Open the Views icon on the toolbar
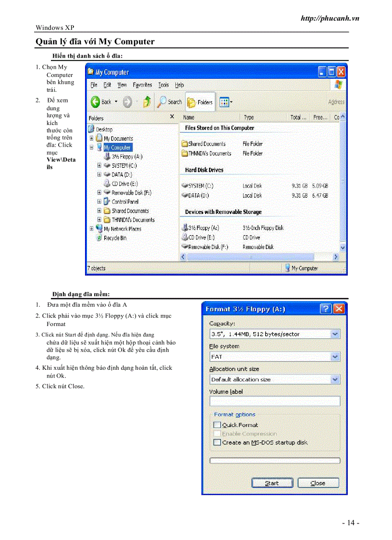 [x=223, y=101]
